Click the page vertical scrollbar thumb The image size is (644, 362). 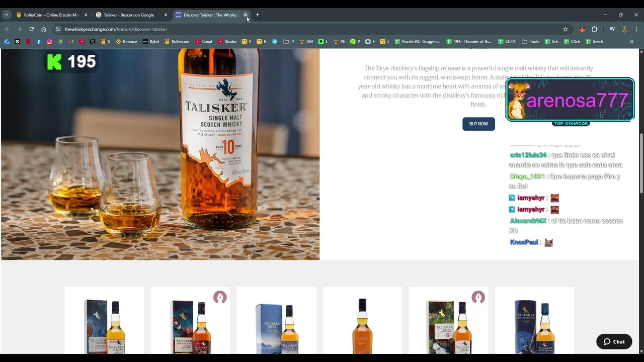coord(641,162)
